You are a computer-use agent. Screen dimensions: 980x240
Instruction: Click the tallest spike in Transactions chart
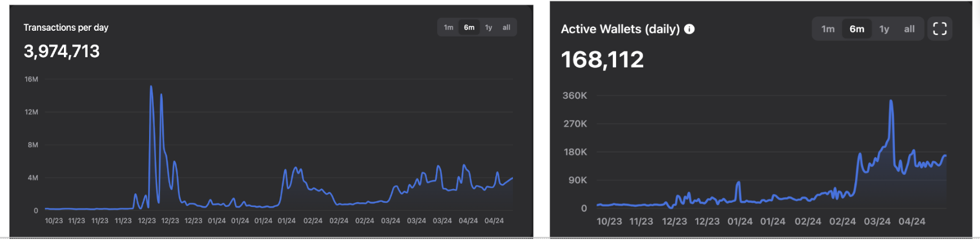151,87
